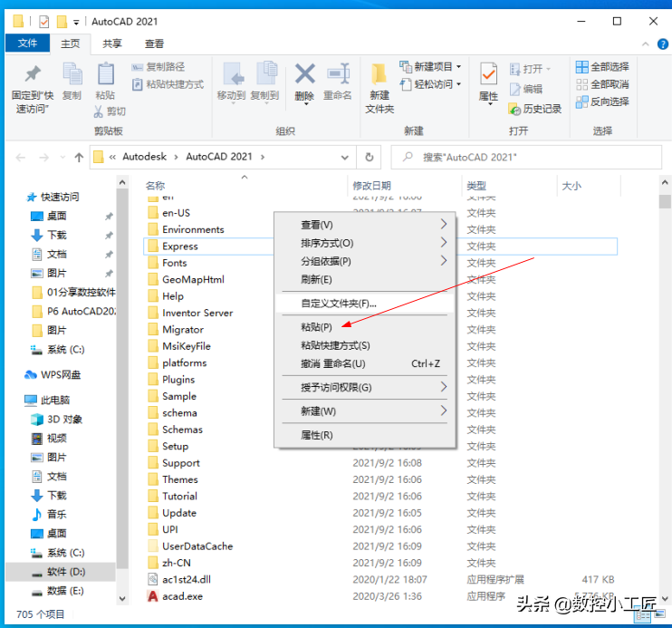Click the New Folder icon

379,73
